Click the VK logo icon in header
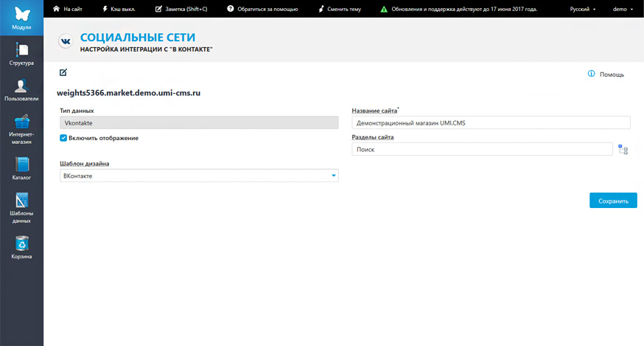Viewport: 644px width, 346px height. pos(66,41)
